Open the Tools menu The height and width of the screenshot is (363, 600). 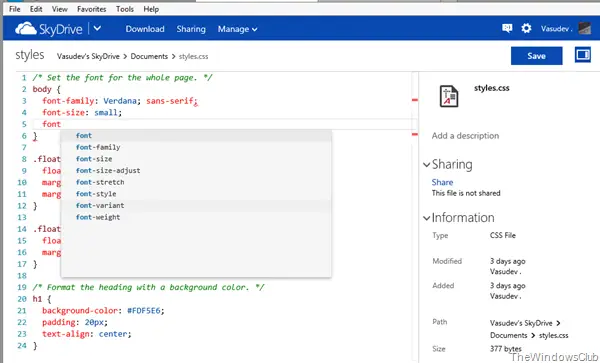point(125,9)
